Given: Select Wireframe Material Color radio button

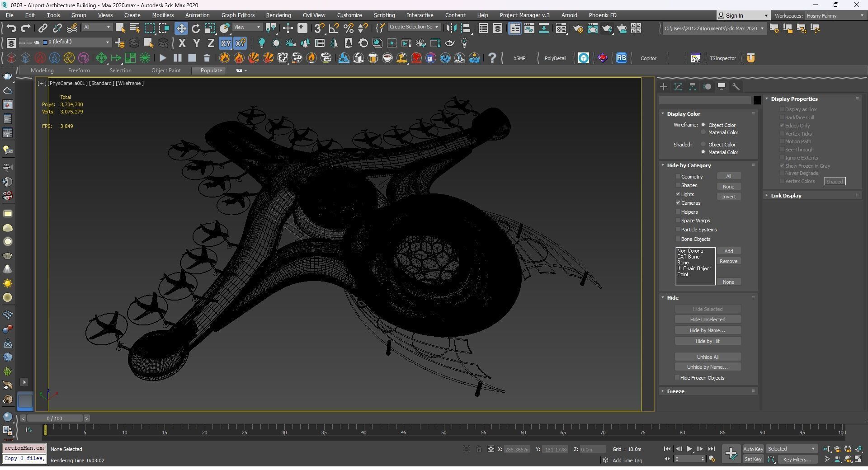Looking at the screenshot, I should (x=703, y=132).
